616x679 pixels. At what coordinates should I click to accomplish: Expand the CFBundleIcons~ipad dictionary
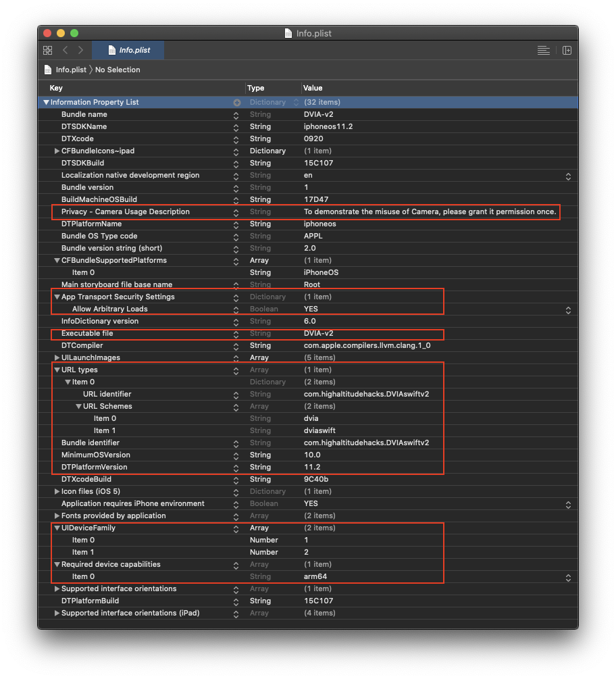[x=57, y=151]
